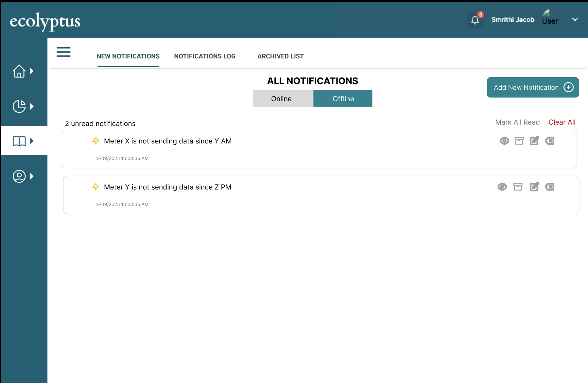
Task: Delete the Meter X notification
Action: (549, 141)
